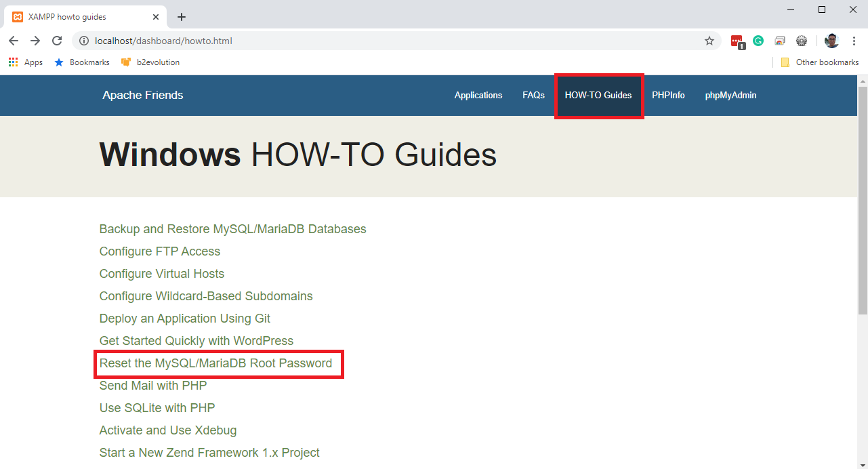
Task: Open the Configure FTP Access guide
Action: 160,251
